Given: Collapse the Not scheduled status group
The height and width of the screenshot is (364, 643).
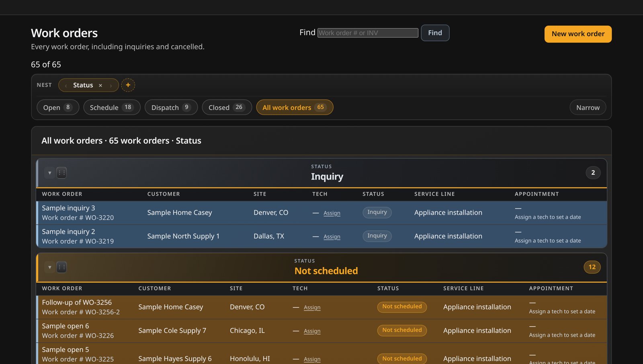Looking at the screenshot, I should coord(49,267).
